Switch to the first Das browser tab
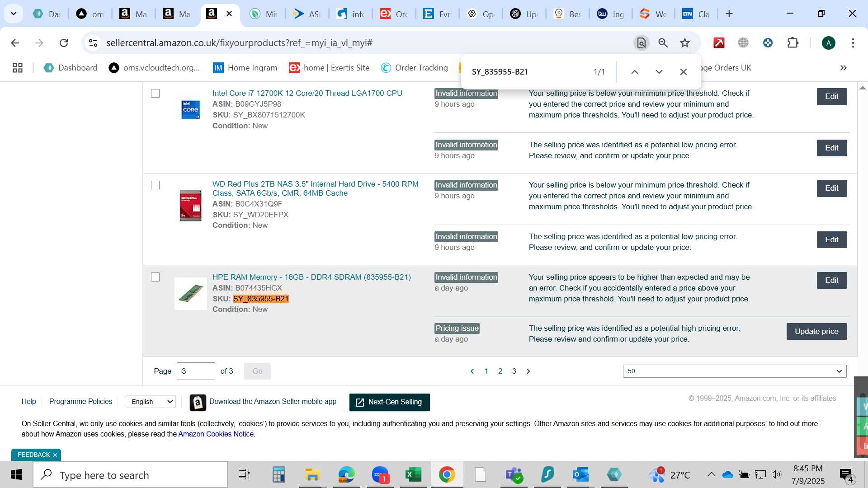Screen dimensions: 868x488 47,14
